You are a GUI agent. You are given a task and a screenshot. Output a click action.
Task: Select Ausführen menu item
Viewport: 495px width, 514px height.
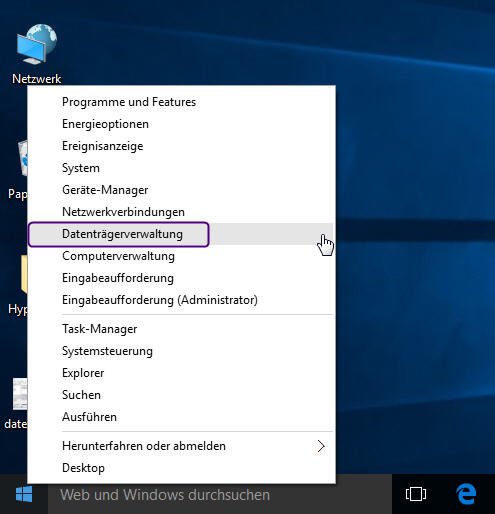181,417
